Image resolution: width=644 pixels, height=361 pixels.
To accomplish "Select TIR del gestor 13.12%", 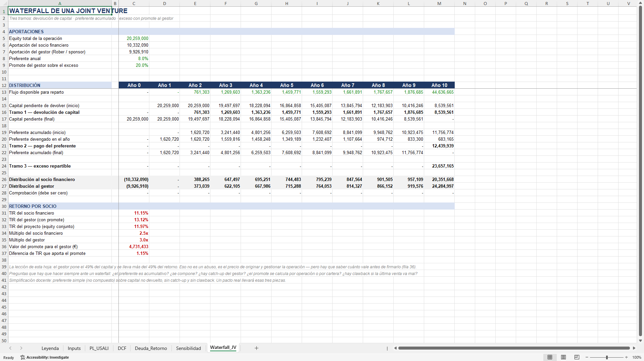I will [134, 220].
